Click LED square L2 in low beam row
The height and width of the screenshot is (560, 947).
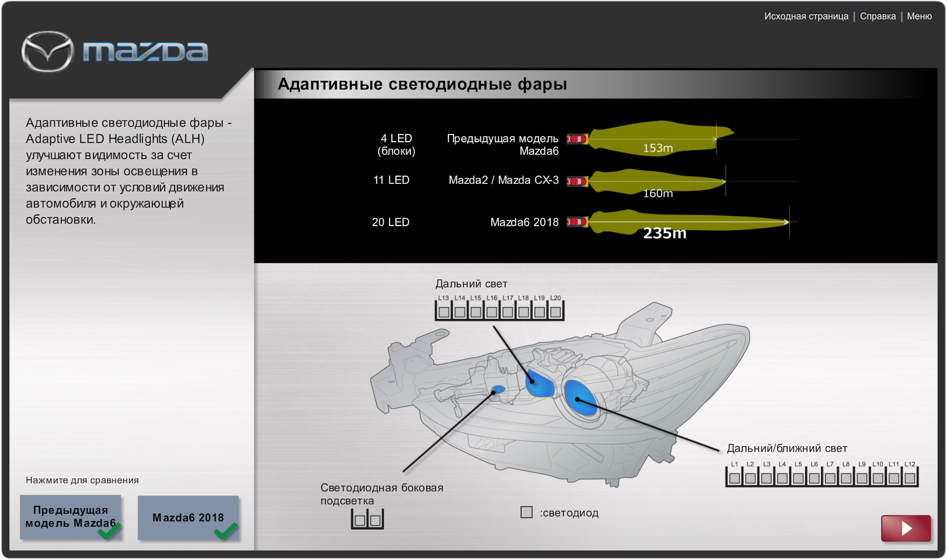click(x=750, y=478)
